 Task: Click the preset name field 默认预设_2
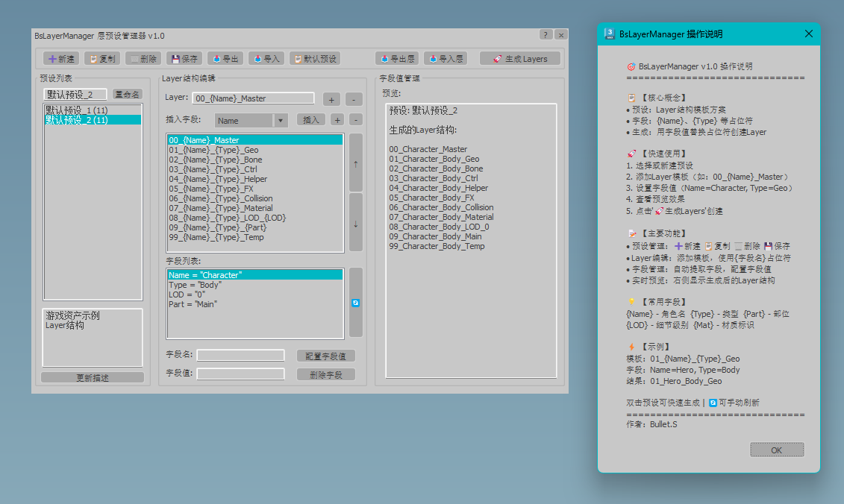[x=75, y=94]
